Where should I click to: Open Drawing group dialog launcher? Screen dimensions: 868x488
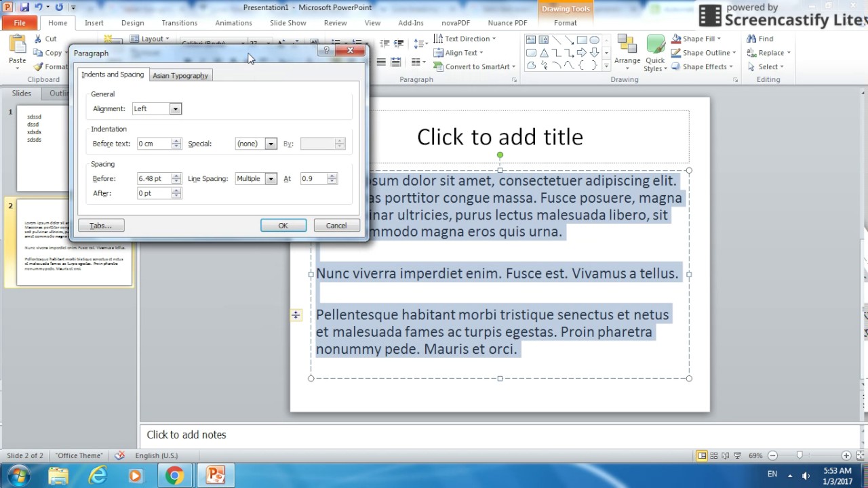735,80
